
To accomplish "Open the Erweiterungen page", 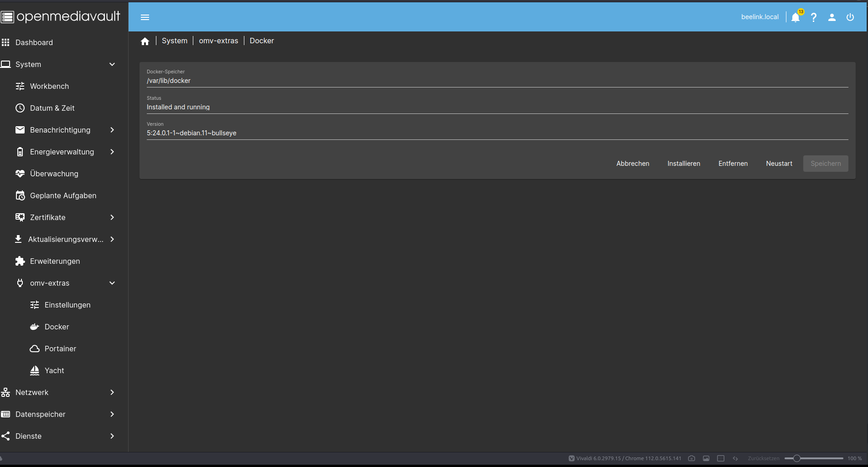I will coord(64,261).
